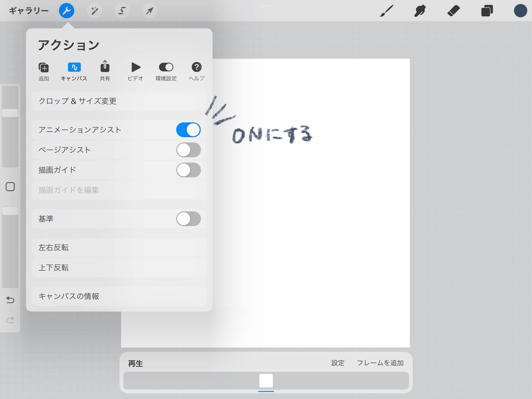
Task: Activate the Transform arrow tool
Action: click(x=150, y=11)
